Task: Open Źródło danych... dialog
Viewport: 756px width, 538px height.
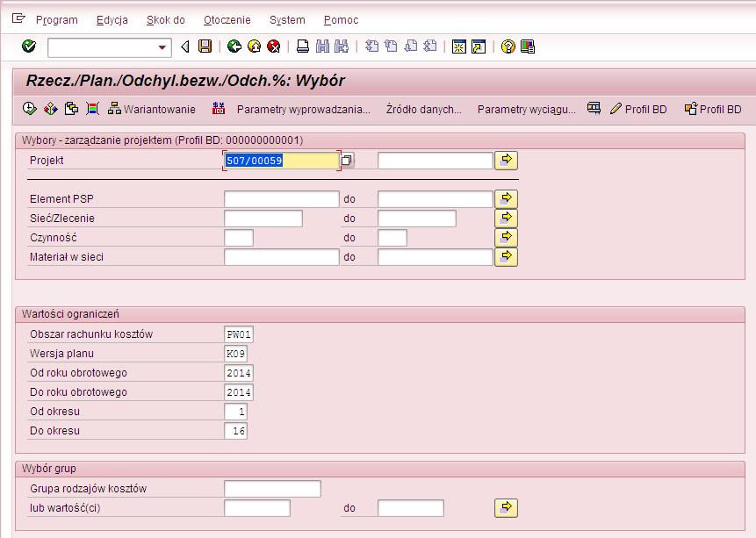Action: (x=424, y=110)
